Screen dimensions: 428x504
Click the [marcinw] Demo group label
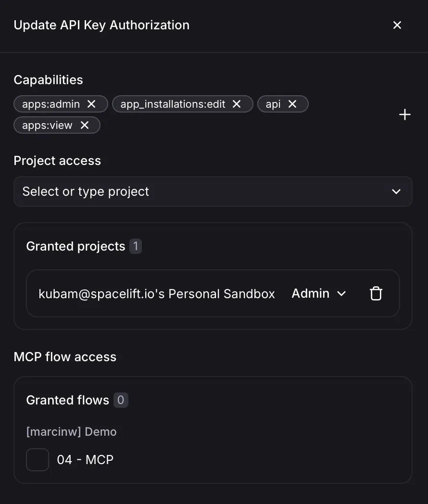point(71,431)
